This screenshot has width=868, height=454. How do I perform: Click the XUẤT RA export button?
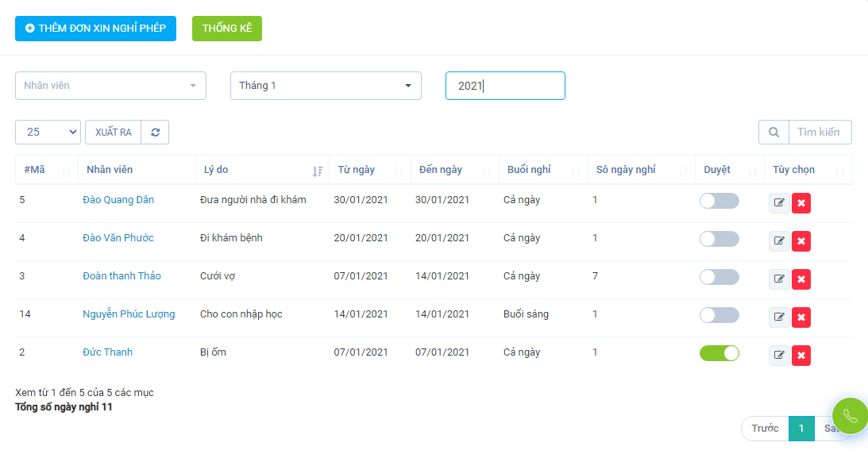[x=113, y=133]
